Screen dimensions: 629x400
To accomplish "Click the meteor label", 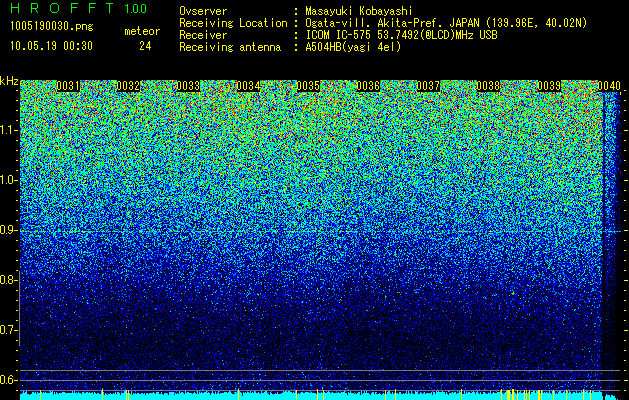I will [x=142, y=31].
